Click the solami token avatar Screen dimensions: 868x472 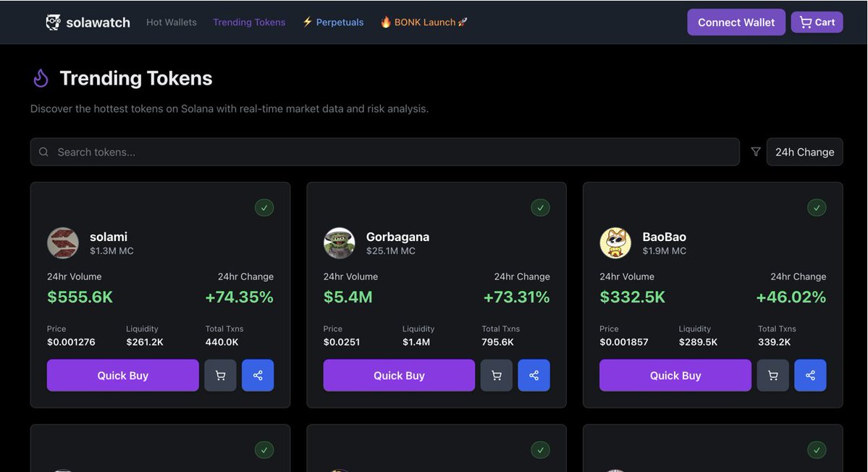click(62, 243)
